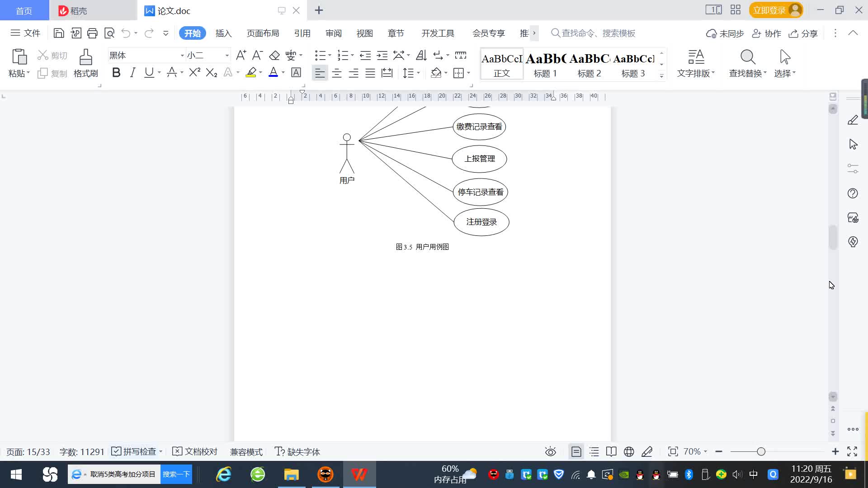Viewport: 868px width, 488px height.
Task: Click the Distributed alignment icon
Action: click(x=387, y=72)
